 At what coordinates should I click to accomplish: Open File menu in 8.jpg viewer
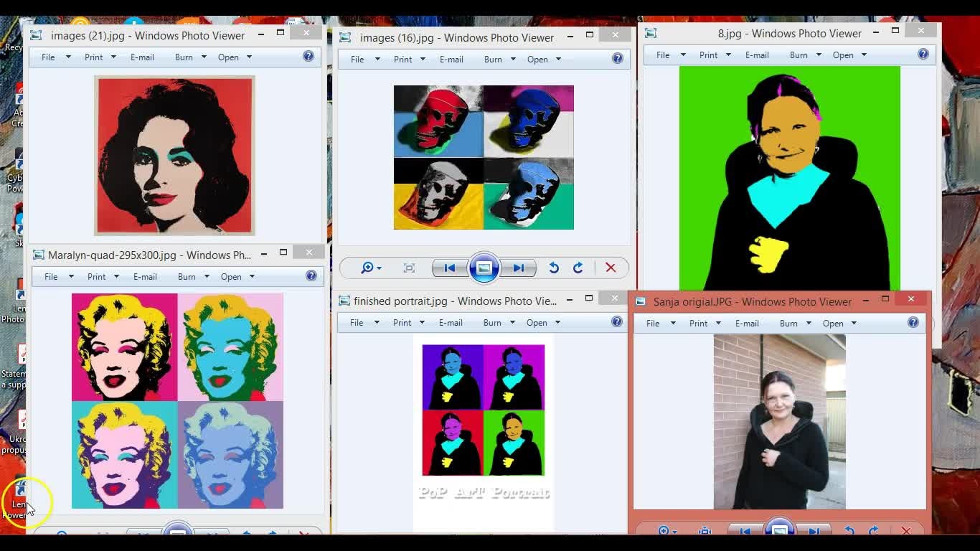(671, 55)
